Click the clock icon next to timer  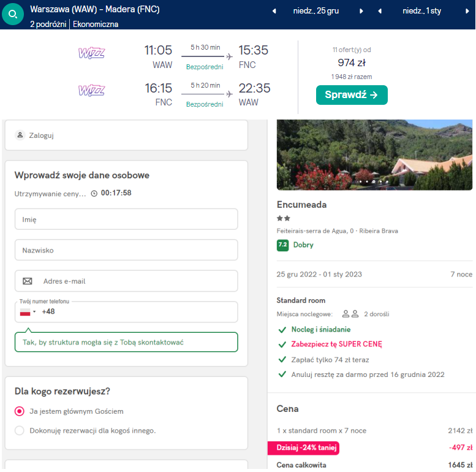(94, 194)
